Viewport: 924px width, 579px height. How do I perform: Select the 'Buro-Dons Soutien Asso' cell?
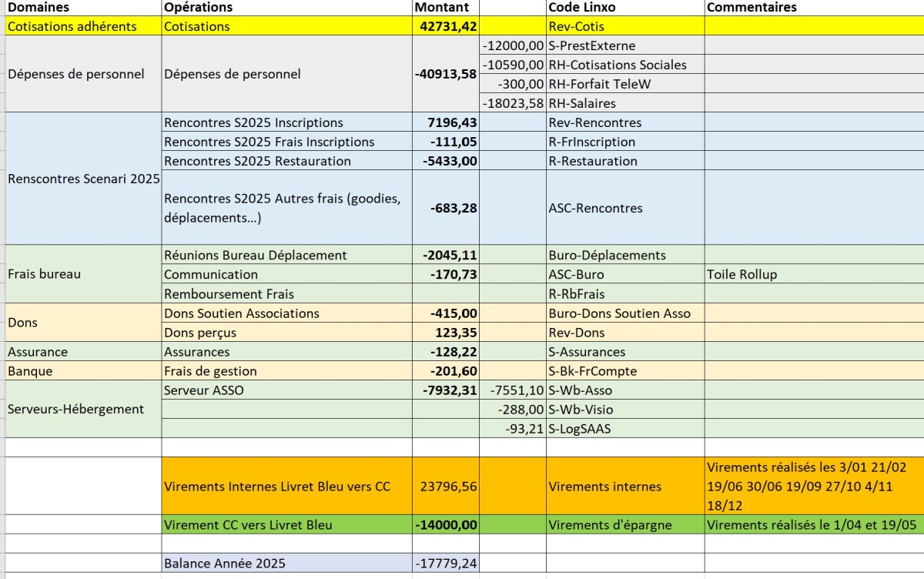624,313
